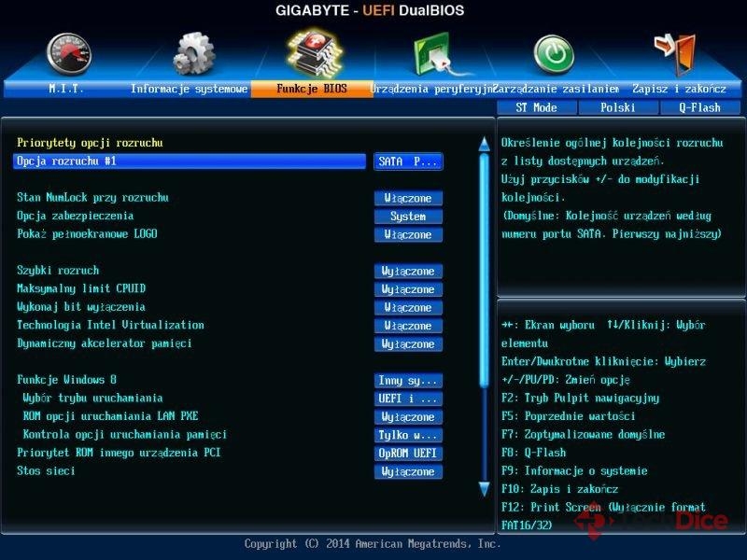The image size is (747, 560).
Task: Select Priorytet ROM innego urządzenia PCI
Action: click(120, 453)
